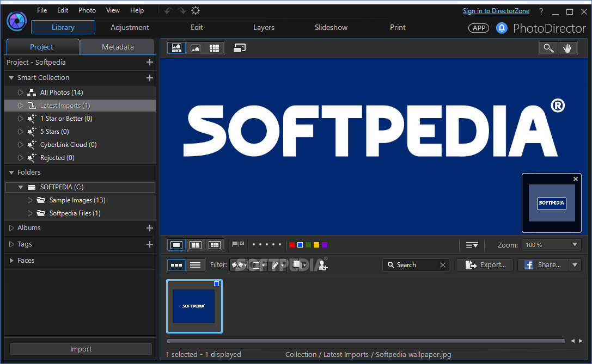Click the Export... button
The width and height of the screenshot is (592, 364).
485,265
